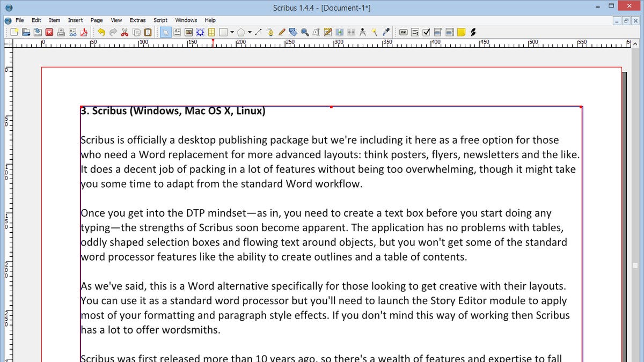
Task: Insert a PDF link annotation icon
Action: (x=473, y=32)
